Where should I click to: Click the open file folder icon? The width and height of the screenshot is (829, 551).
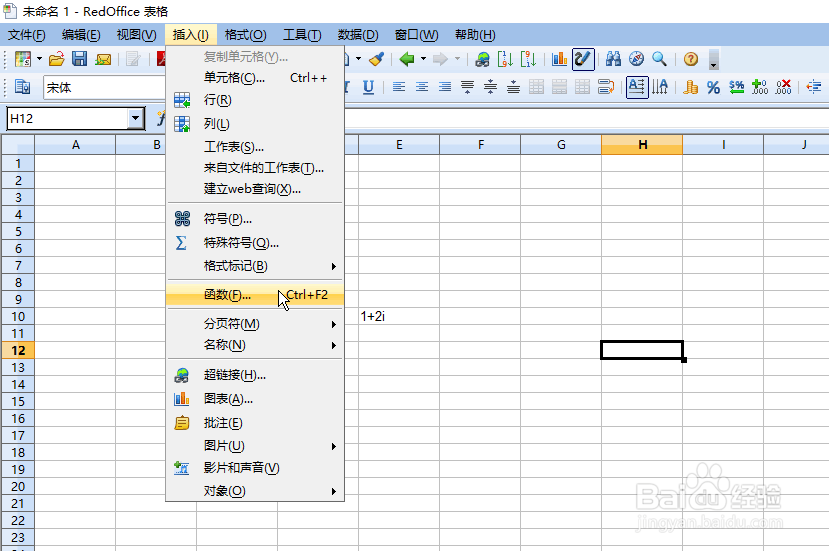57,59
